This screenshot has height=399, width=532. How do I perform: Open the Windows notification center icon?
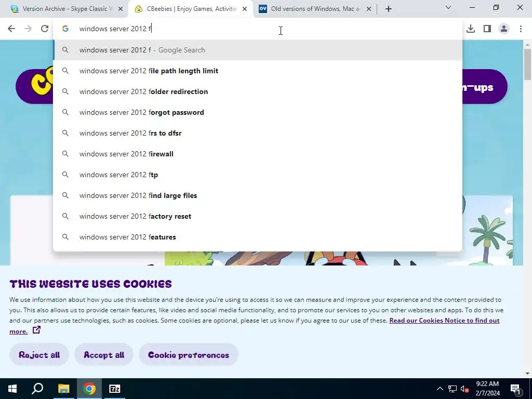pyautogui.click(x=515, y=389)
